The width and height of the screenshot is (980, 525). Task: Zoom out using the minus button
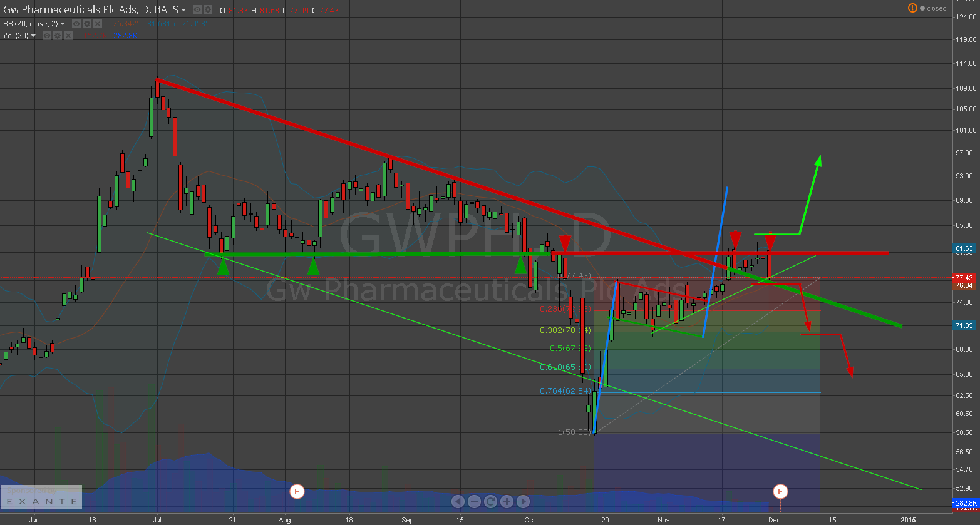pyautogui.click(x=474, y=501)
